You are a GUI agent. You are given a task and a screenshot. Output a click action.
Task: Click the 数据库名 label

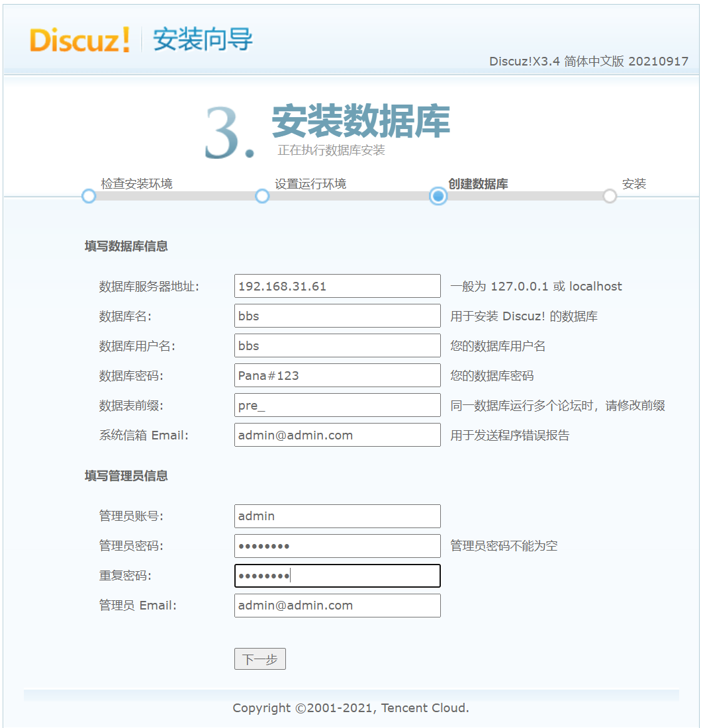point(125,316)
